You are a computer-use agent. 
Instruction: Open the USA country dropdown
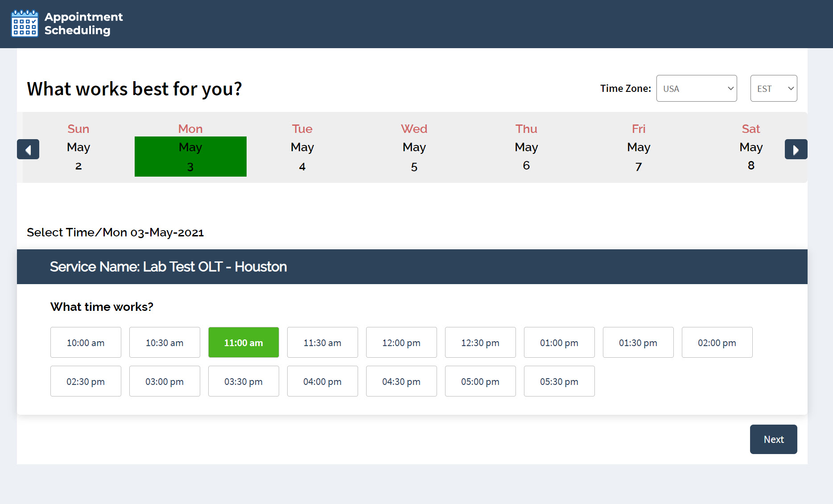pyautogui.click(x=696, y=88)
